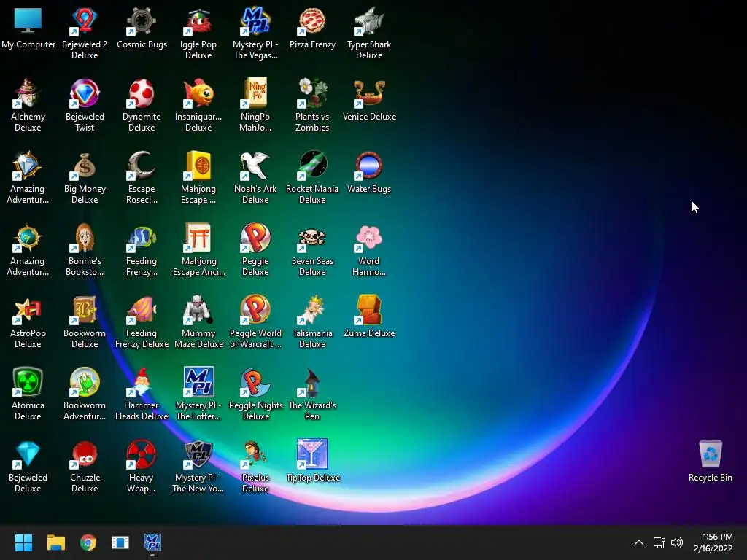Image resolution: width=747 pixels, height=560 pixels.
Task: Show hidden system tray icons
Action: (x=639, y=542)
